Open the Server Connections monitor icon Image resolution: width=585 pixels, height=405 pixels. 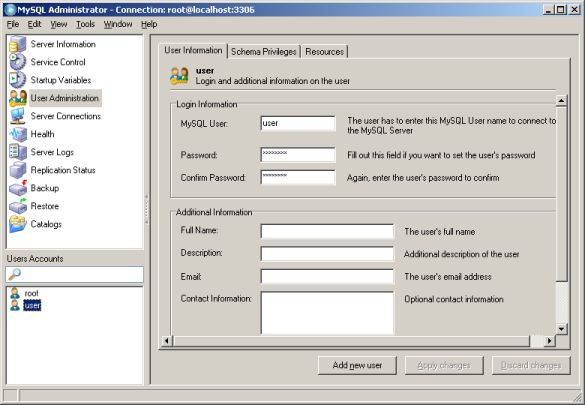18,116
